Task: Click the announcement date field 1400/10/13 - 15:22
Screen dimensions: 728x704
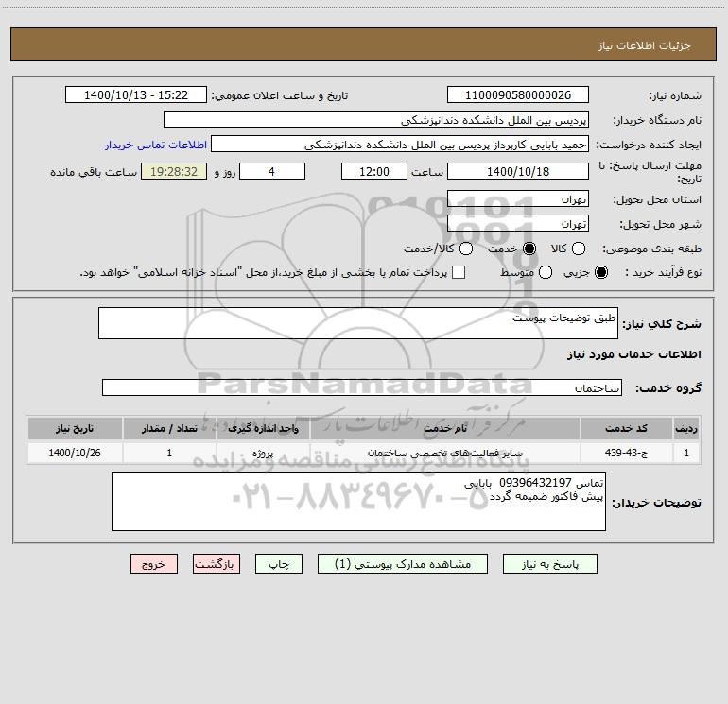Action: coord(136,95)
